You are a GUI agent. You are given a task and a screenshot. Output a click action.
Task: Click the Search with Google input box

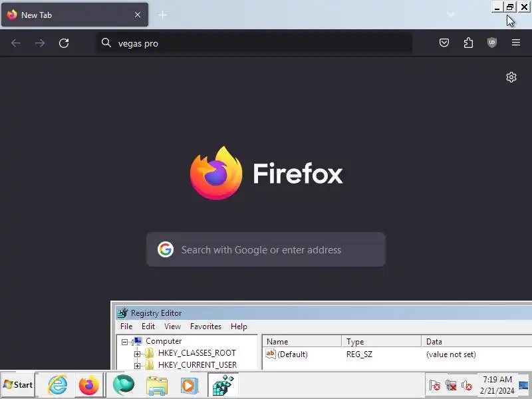266,250
